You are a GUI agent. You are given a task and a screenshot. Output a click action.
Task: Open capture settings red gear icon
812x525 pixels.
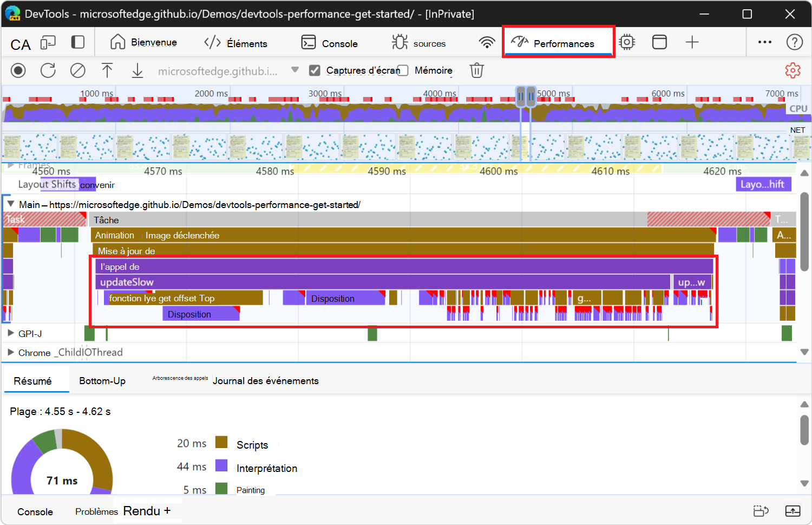pos(793,70)
